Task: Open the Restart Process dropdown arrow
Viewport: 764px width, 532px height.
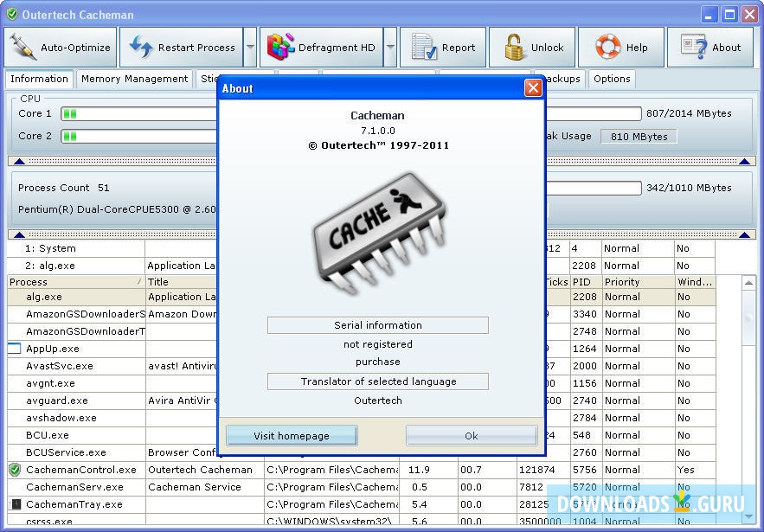Action: pyautogui.click(x=250, y=48)
